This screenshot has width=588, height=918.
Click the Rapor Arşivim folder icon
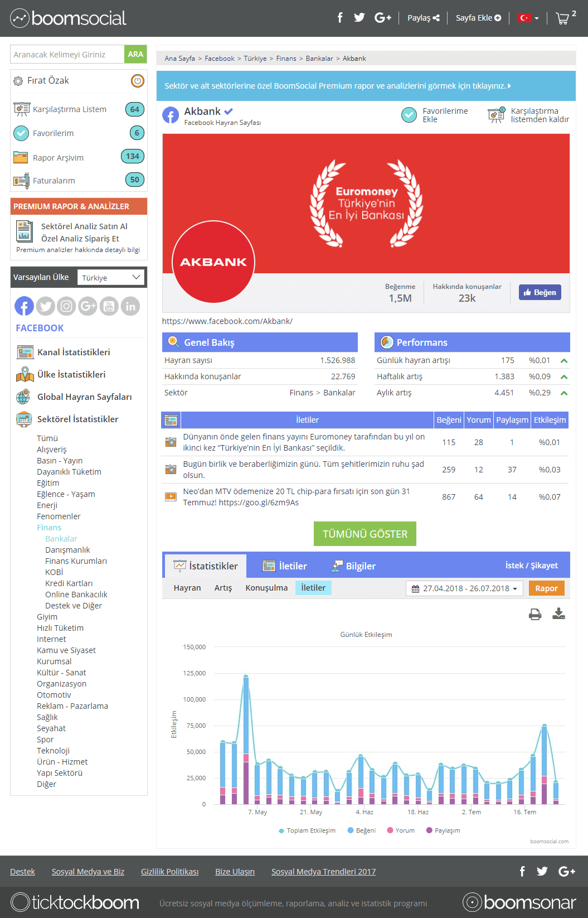point(21,157)
